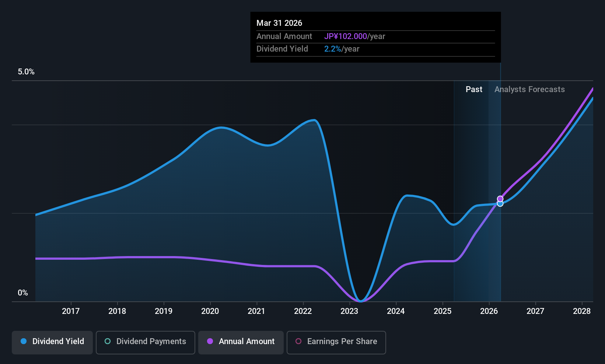This screenshot has width=605, height=364.
Task: Click the Past region label
Action: 474,89
